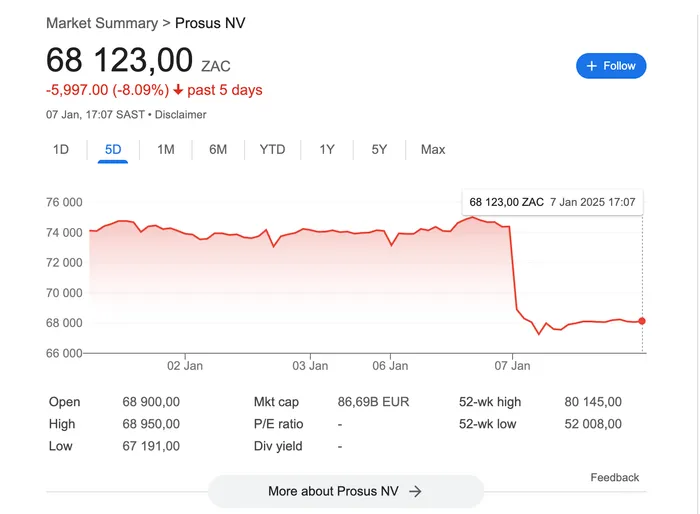Click the price tooltip showing 68 123,00 ZAC

point(552,202)
